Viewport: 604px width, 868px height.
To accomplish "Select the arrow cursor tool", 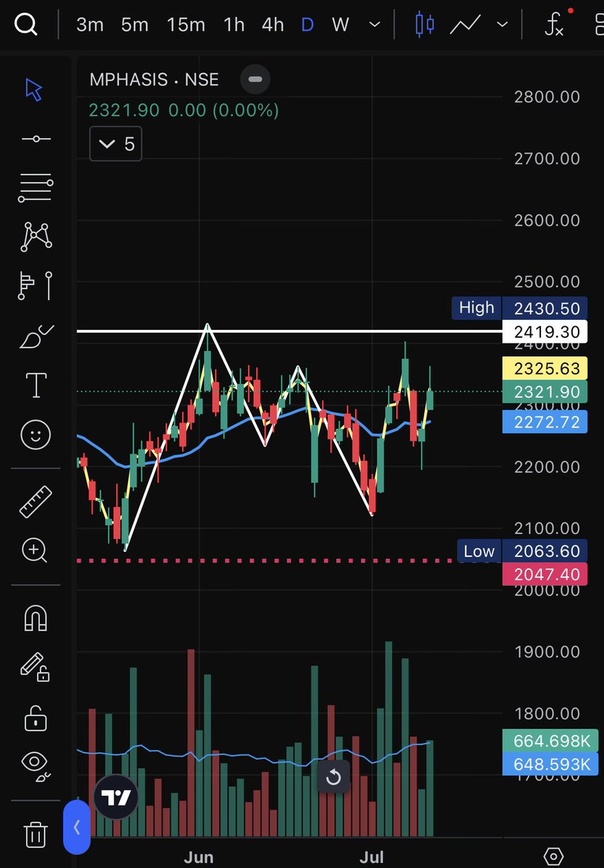I will (x=34, y=90).
